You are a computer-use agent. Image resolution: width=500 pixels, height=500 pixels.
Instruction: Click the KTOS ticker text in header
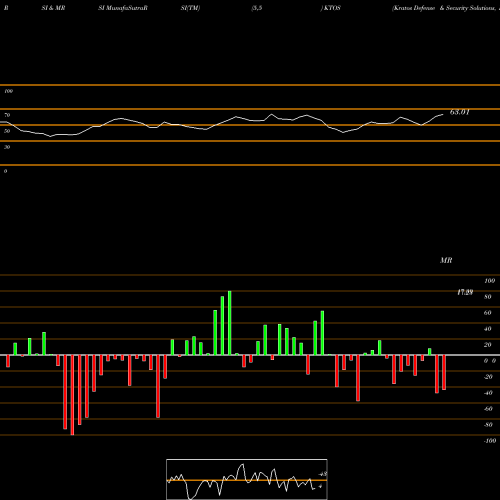(x=332, y=8)
